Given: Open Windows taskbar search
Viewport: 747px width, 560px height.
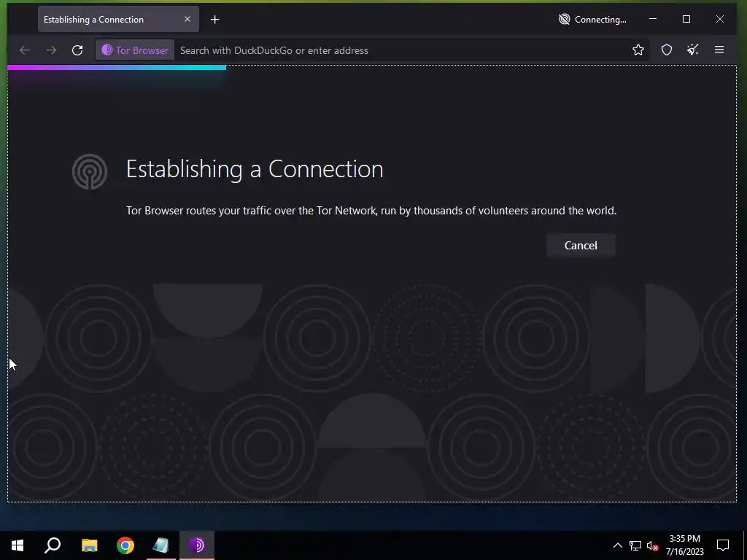Looking at the screenshot, I should coord(53,545).
